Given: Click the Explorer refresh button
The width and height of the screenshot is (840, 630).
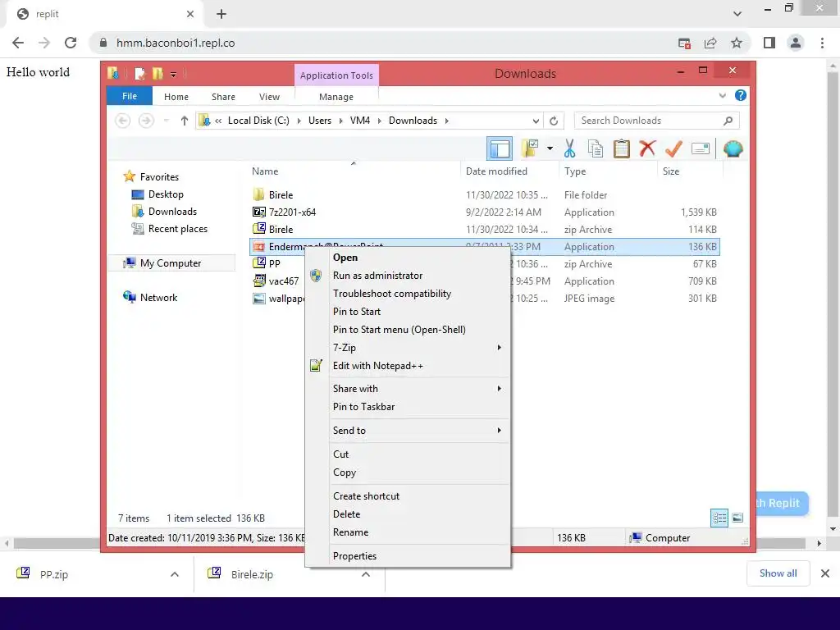Looking at the screenshot, I should click(x=554, y=121).
